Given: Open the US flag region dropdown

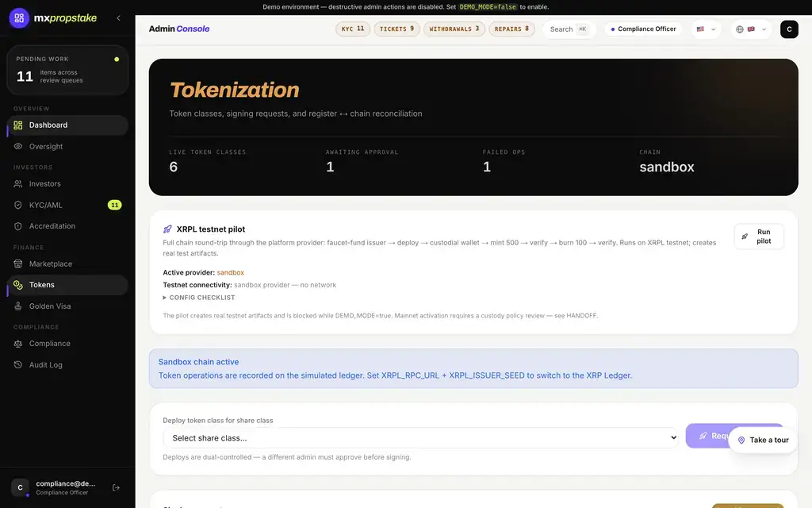Looking at the screenshot, I should [706, 29].
